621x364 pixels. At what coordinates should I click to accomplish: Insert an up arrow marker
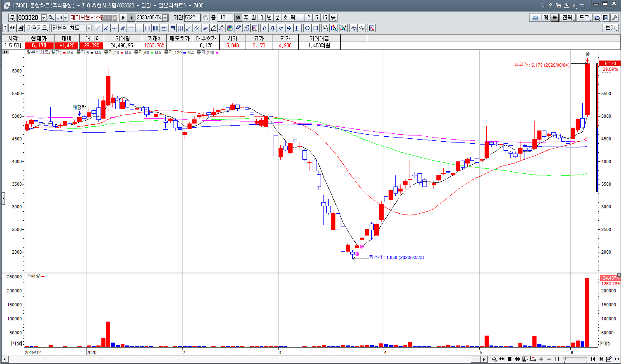click(264, 28)
